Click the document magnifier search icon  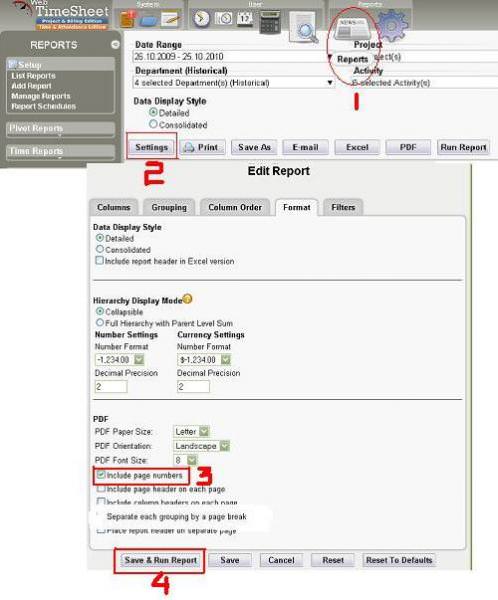coord(304,27)
